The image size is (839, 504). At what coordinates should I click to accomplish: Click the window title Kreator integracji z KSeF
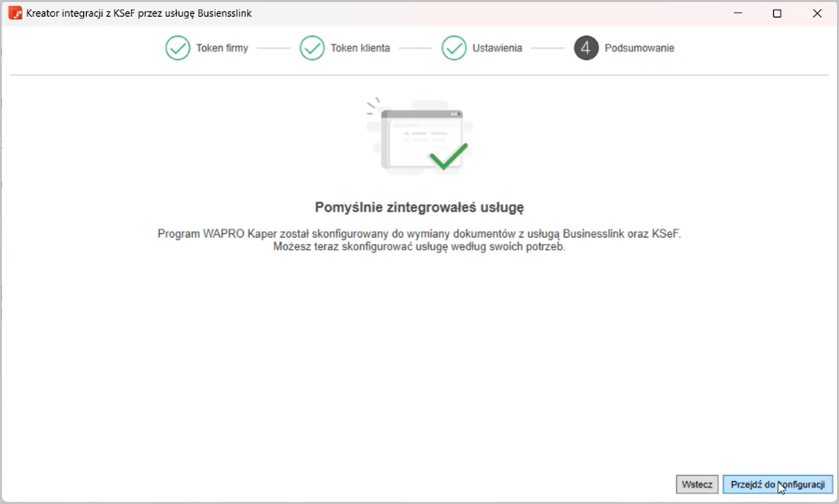click(x=139, y=13)
